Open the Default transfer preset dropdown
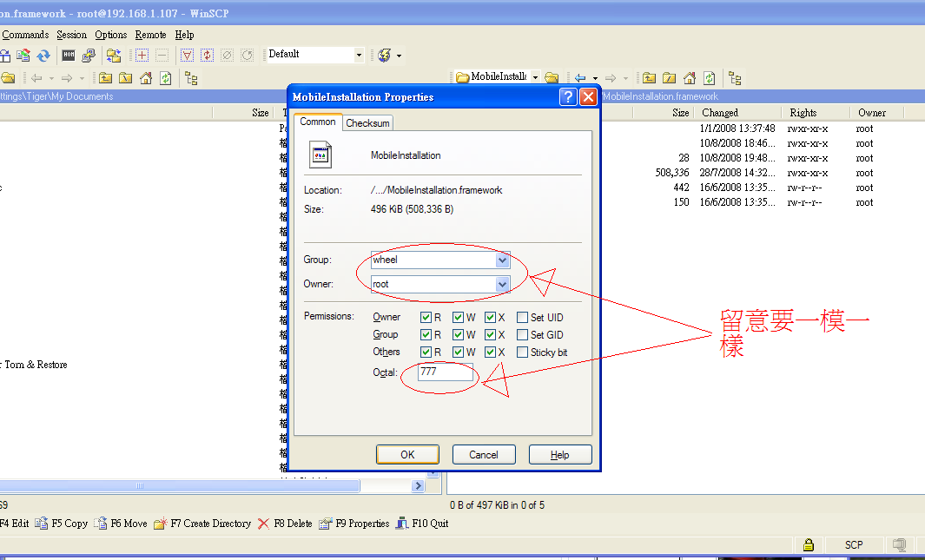The image size is (925, 560). [359, 55]
